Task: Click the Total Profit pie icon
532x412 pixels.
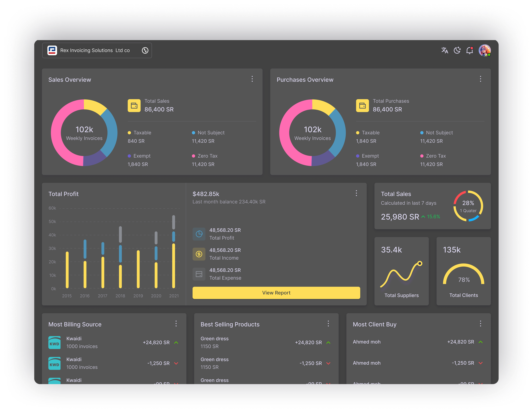Action: click(x=199, y=234)
